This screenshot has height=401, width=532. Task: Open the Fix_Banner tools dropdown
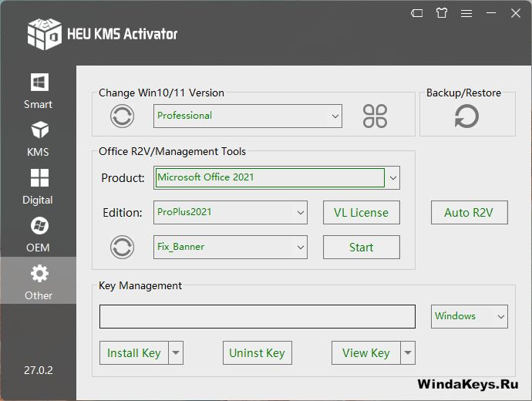click(x=231, y=247)
